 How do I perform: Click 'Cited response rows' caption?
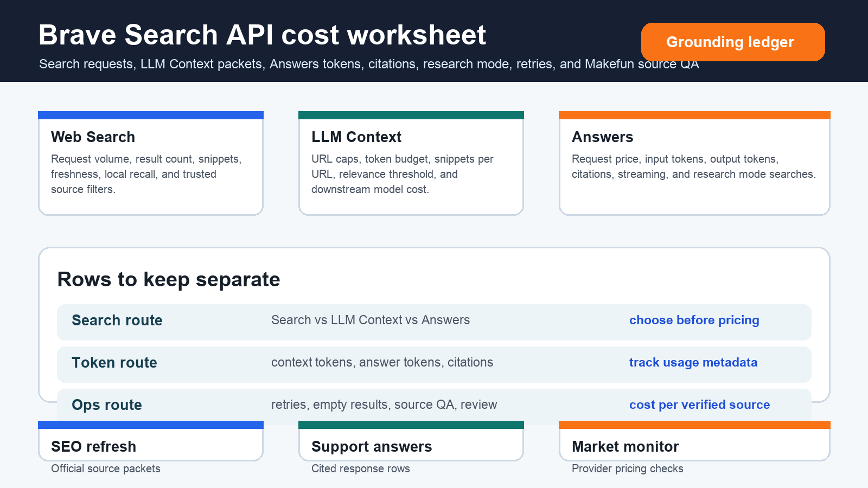(x=361, y=468)
